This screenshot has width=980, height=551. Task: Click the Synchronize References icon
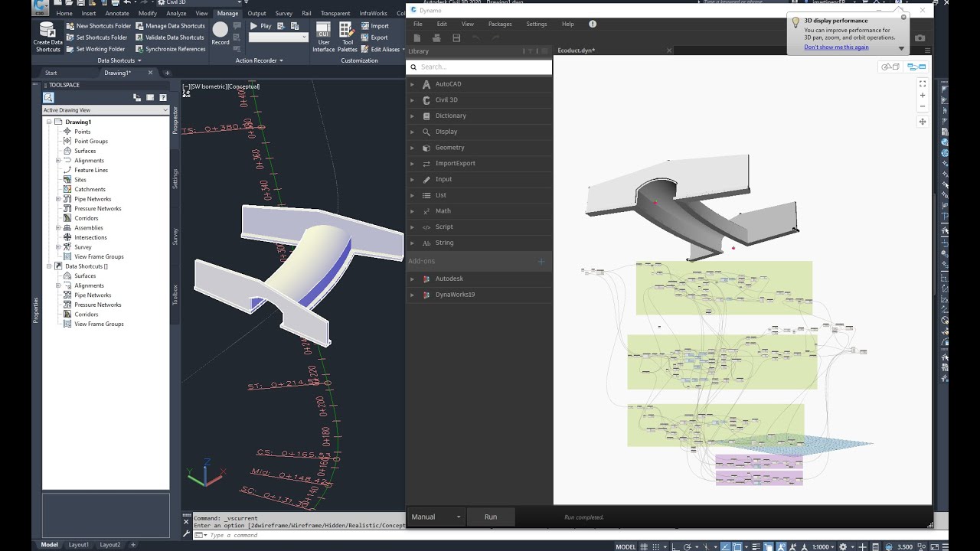point(139,49)
